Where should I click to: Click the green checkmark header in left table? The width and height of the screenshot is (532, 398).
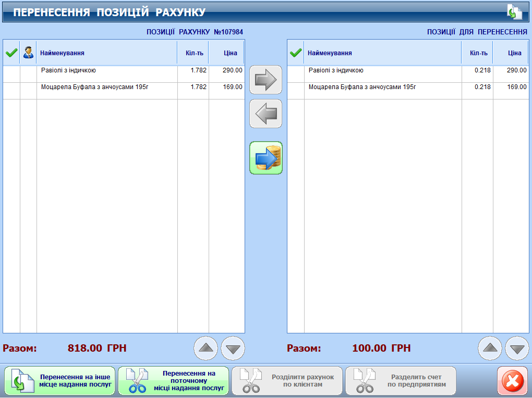tap(11, 53)
